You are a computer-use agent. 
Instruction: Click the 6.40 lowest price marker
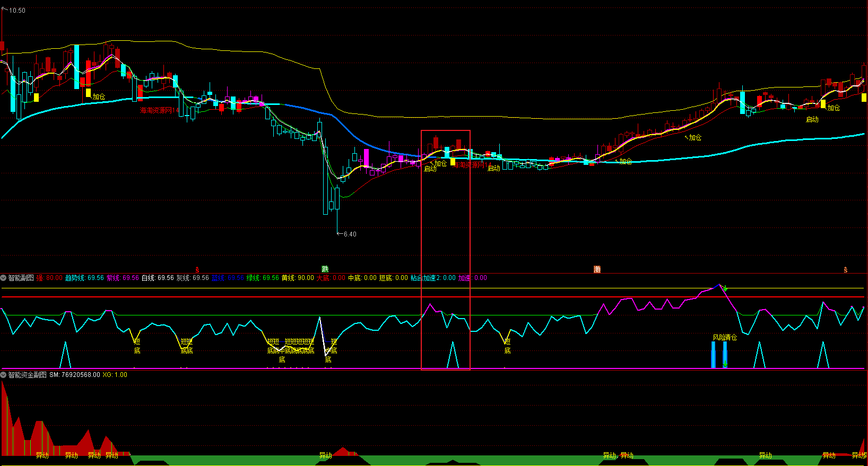coord(350,234)
